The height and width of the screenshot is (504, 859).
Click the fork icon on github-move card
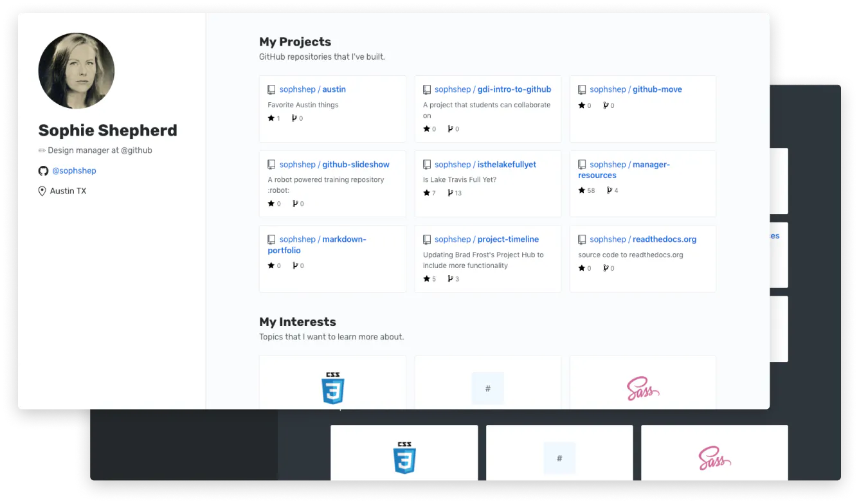coord(605,105)
